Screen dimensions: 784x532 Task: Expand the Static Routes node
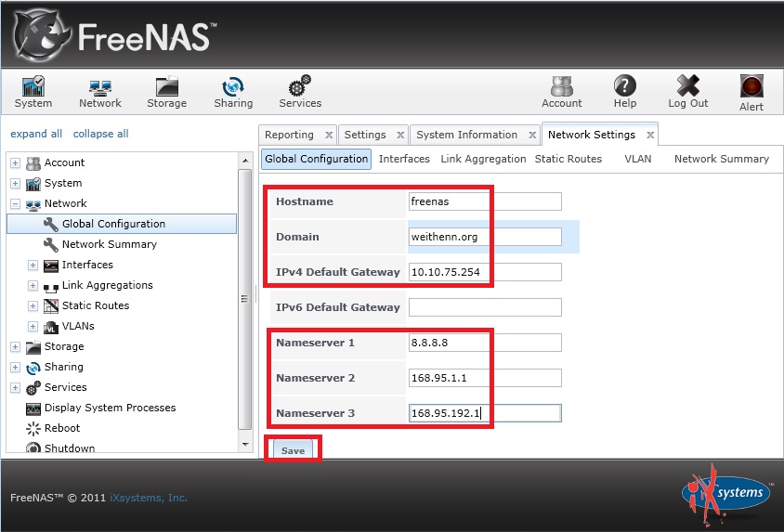coord(33,305)
